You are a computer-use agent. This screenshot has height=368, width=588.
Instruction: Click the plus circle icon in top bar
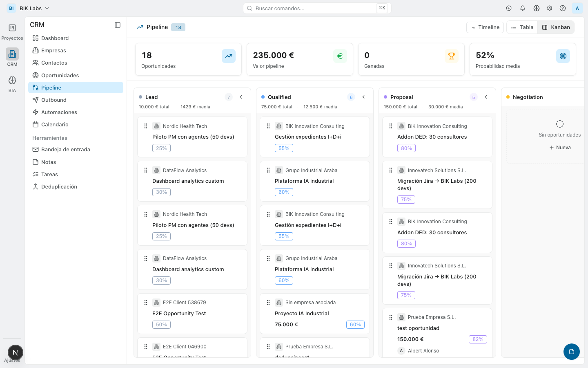coord(509,8)
